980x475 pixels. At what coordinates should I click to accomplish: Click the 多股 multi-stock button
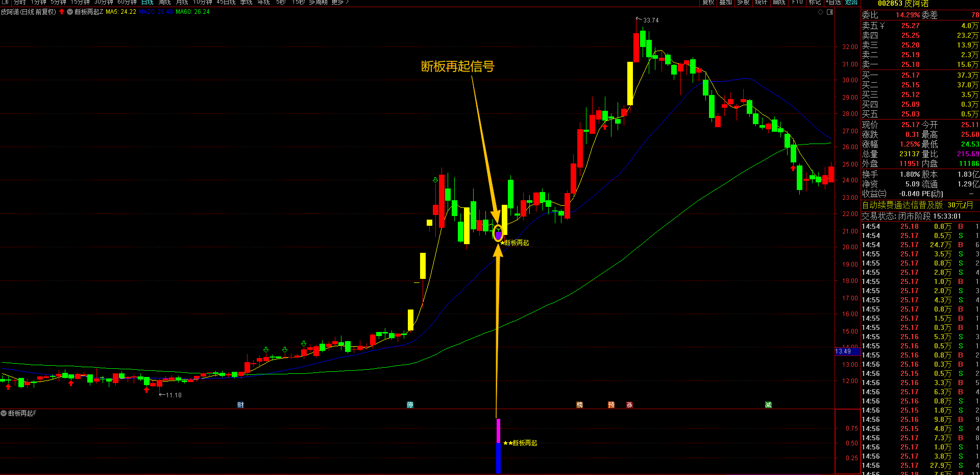tap(743, 2)
